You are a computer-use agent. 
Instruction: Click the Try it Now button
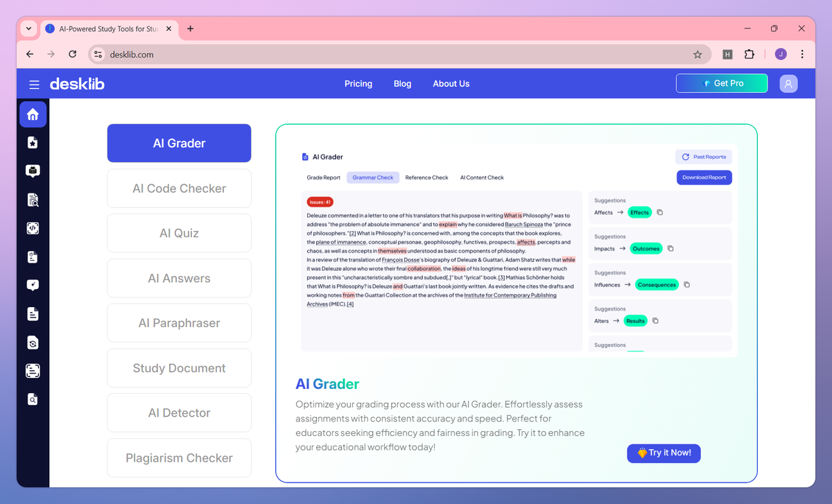click(x=664, y=453)
